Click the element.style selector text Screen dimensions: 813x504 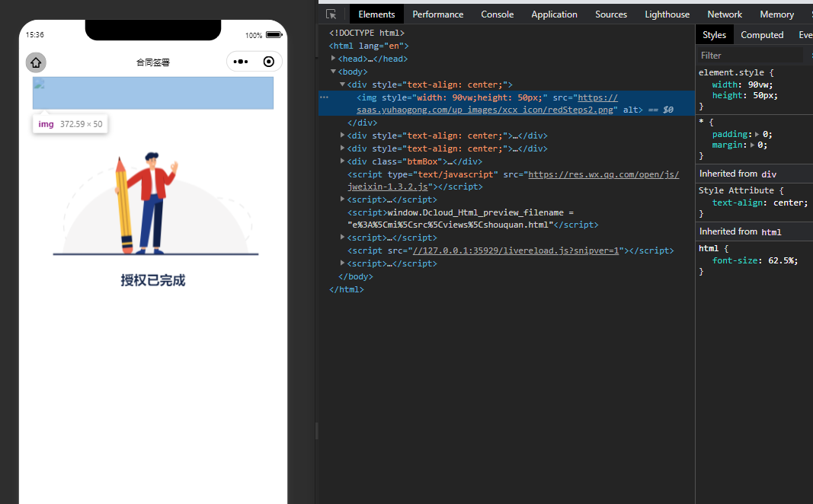(x=731, y=72)
